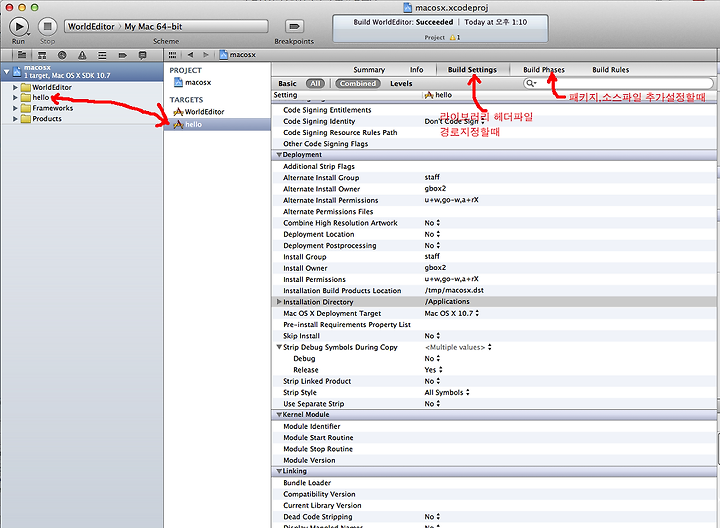The width and height of the screenshot is (720, 528).
Task: Open the Debug strip symbols dropdown
Action: (x=432, y=359)
